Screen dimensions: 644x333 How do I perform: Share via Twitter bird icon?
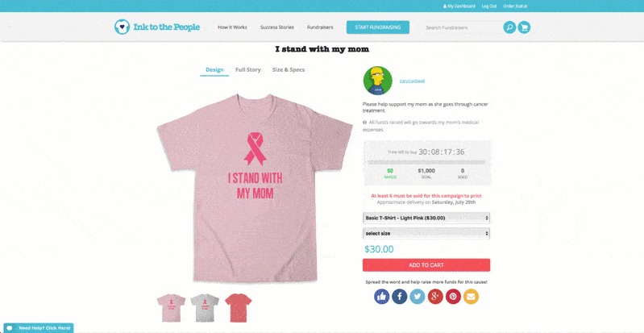[418, 297]
